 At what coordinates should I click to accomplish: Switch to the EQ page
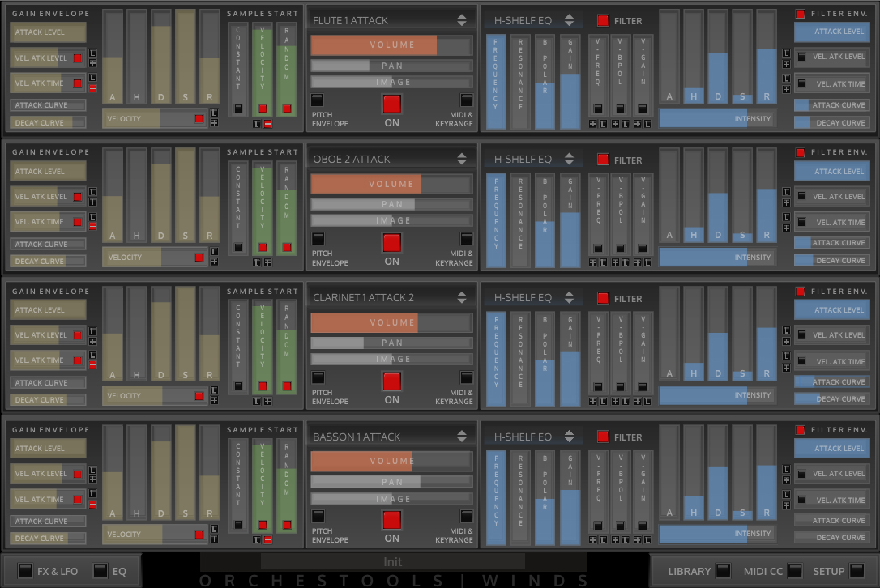100,571
